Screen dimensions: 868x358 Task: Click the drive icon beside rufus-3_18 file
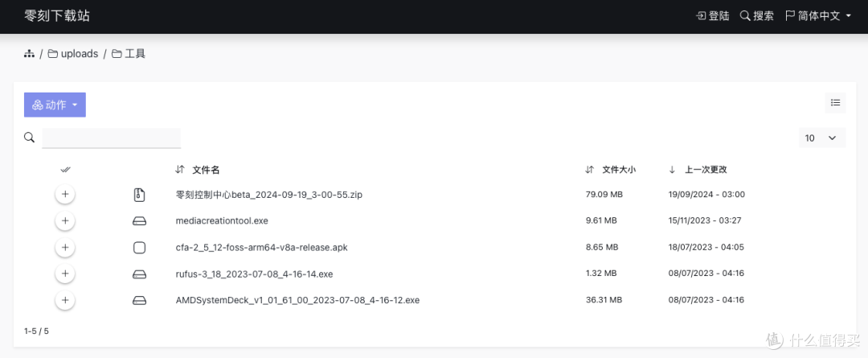click(140, 274)
